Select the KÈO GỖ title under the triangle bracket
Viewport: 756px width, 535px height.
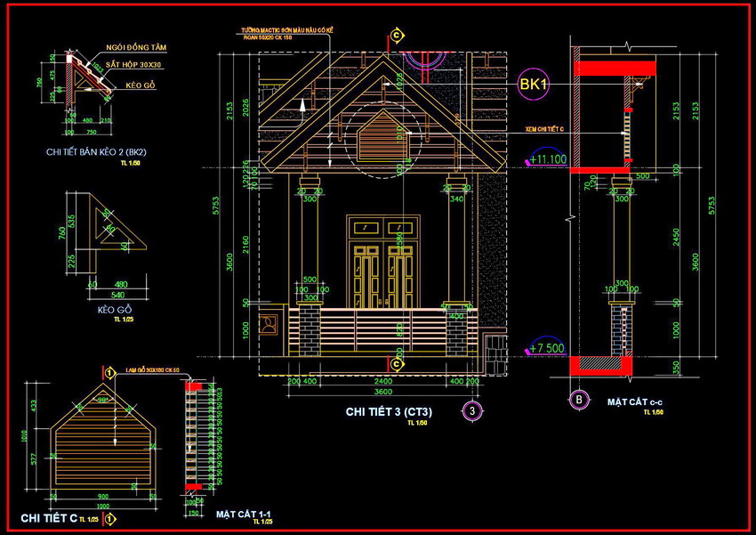[x=114, y=310]
